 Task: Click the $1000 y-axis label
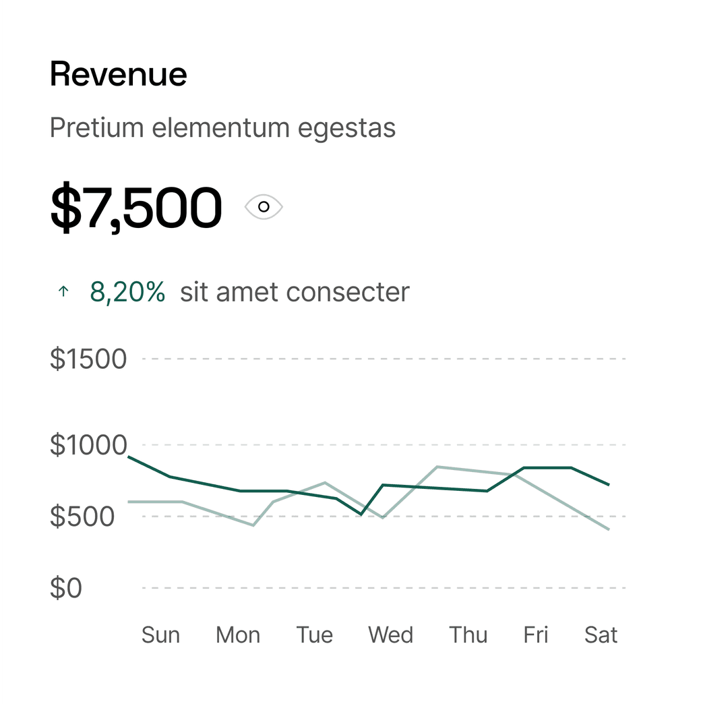pyautogui.click(x=88, y=445)
